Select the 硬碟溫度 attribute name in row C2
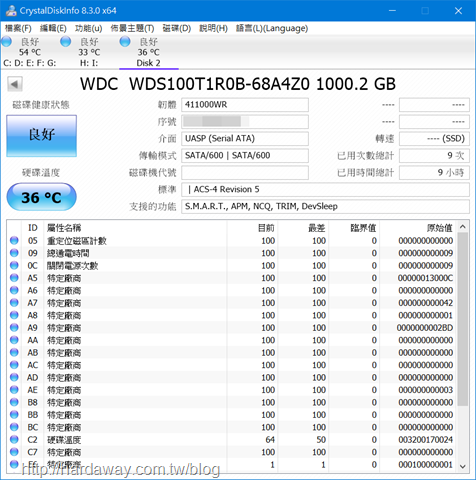The image size is (476, 480). (x=64, y=440)
